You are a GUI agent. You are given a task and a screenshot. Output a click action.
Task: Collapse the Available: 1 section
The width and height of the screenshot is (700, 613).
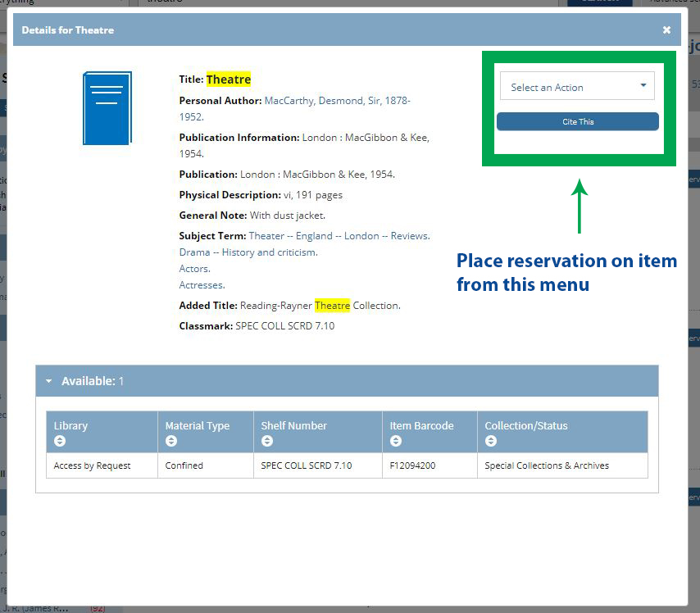point(49,381)
